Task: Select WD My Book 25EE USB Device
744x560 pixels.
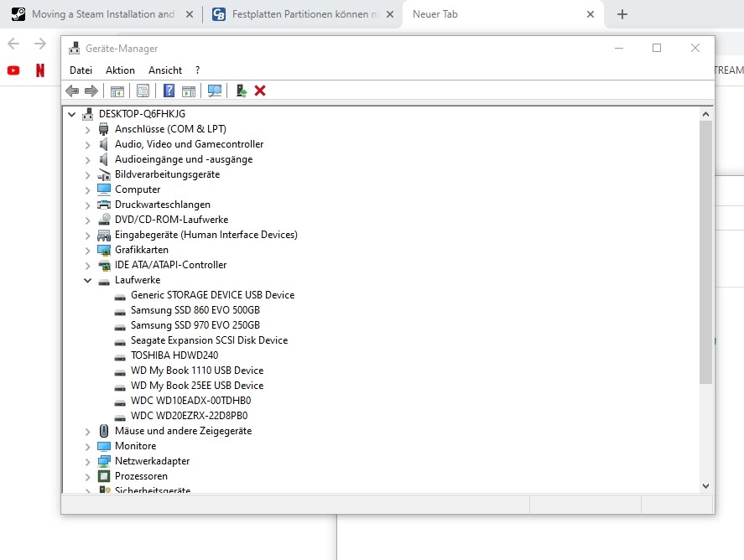Action: click(x=197, y=386)
